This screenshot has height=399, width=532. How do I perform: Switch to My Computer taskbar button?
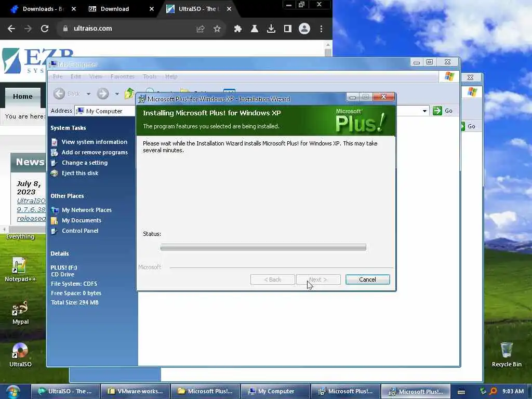click(x=276, y=392)
